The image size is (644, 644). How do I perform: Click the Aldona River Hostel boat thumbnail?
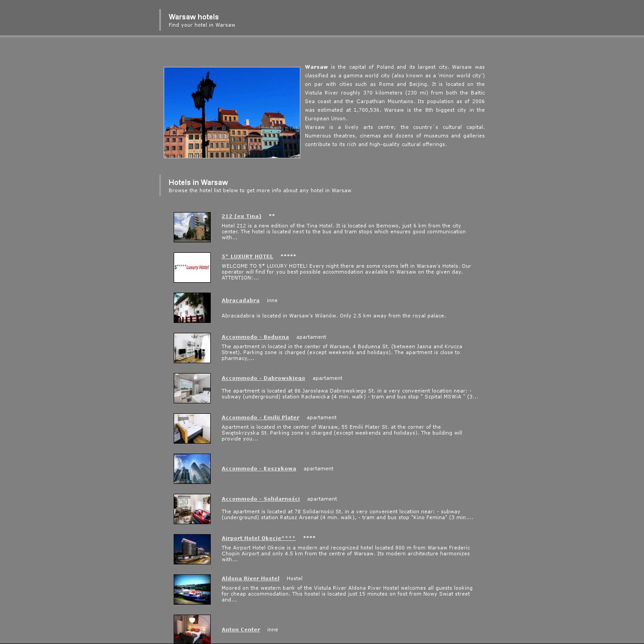[x=192, y=589]
